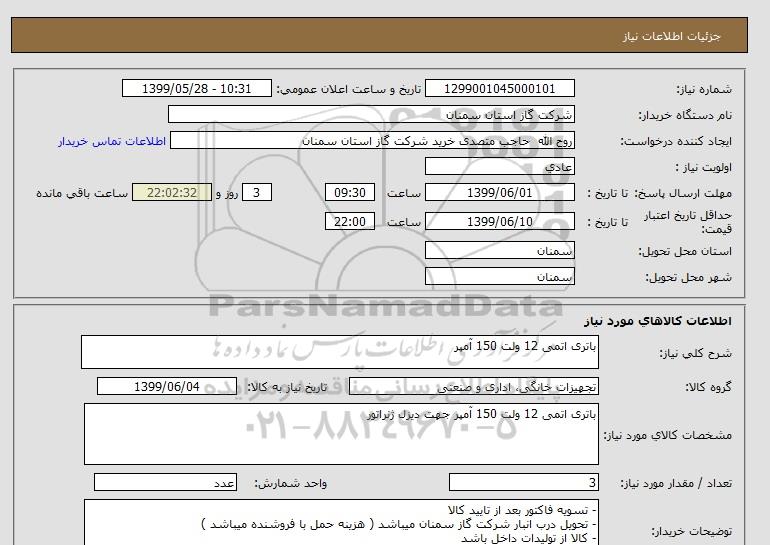Viewport: 770px width, 545px height.
Task: Click label توضیحات خریدار
Action: [691, 531]
